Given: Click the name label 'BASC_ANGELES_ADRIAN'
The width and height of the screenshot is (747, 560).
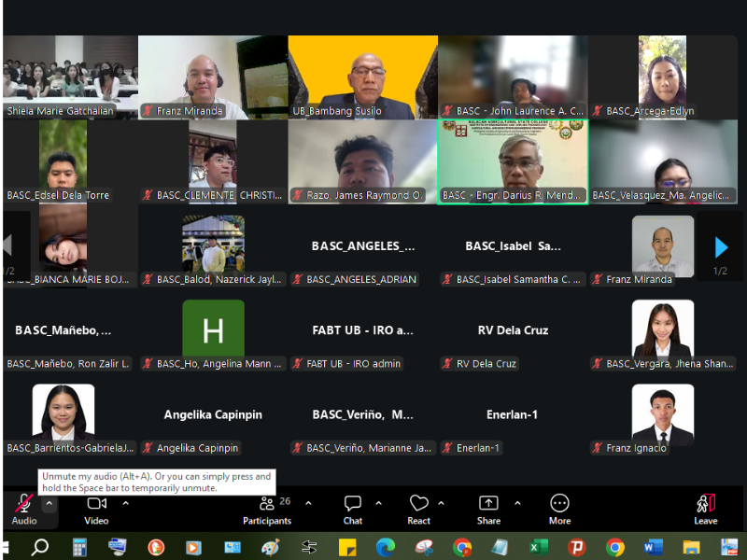Looking at the screenshot, I should pyautogui.click(x=361, y=279).
